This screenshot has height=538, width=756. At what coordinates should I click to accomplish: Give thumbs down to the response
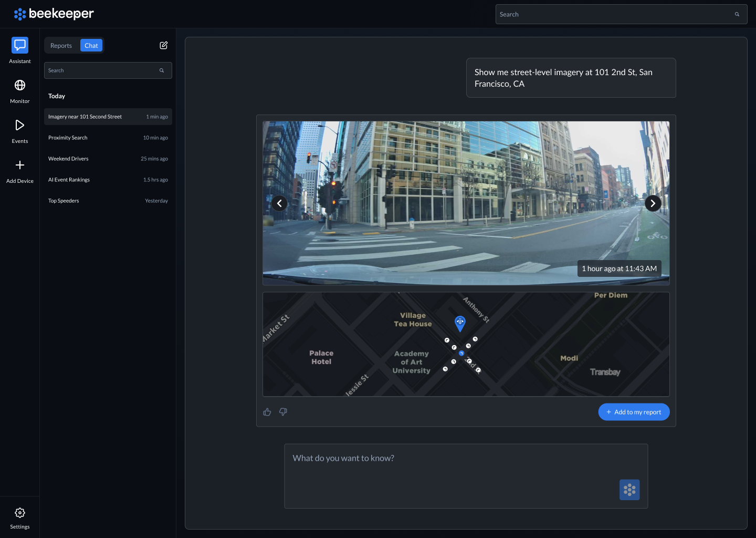pos(283,412)
